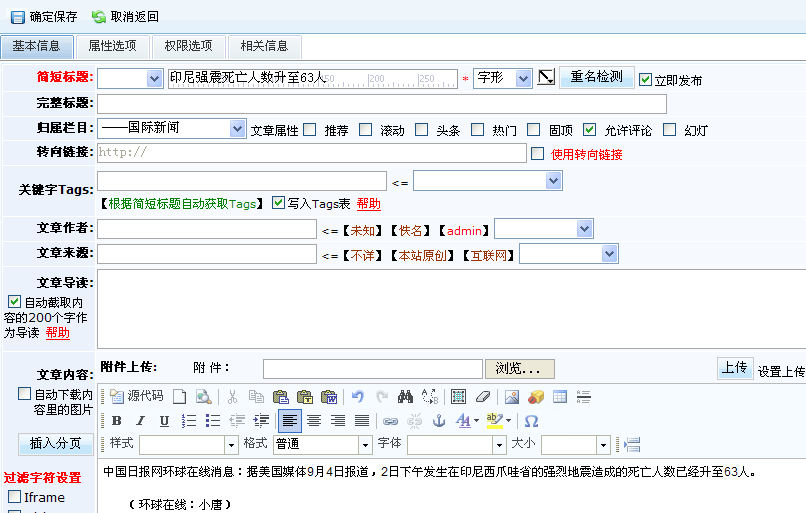Switch to the 相关信息 tab
This screenshot has width=806, height=513.
click(x=265, y=46)
